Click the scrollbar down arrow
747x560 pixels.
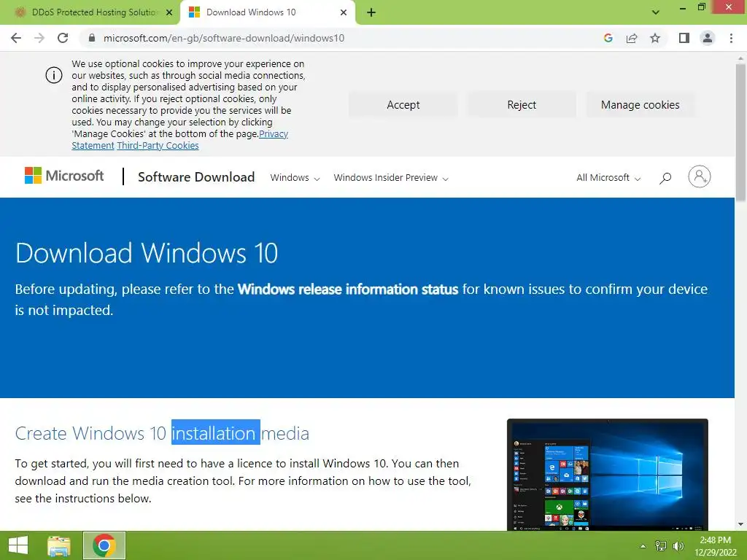point(741,524)
